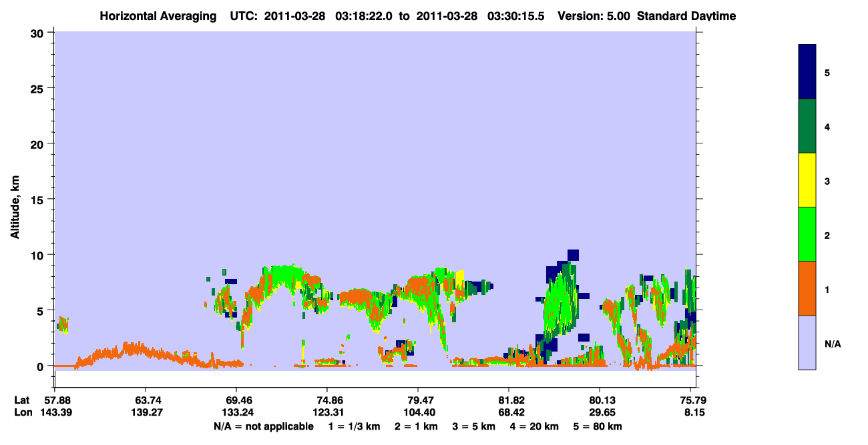The width and height of the screenshot is (868, 445).
Task: Click the dark blue colorbar segment labeled 5
Action: (x=807, y=72)
